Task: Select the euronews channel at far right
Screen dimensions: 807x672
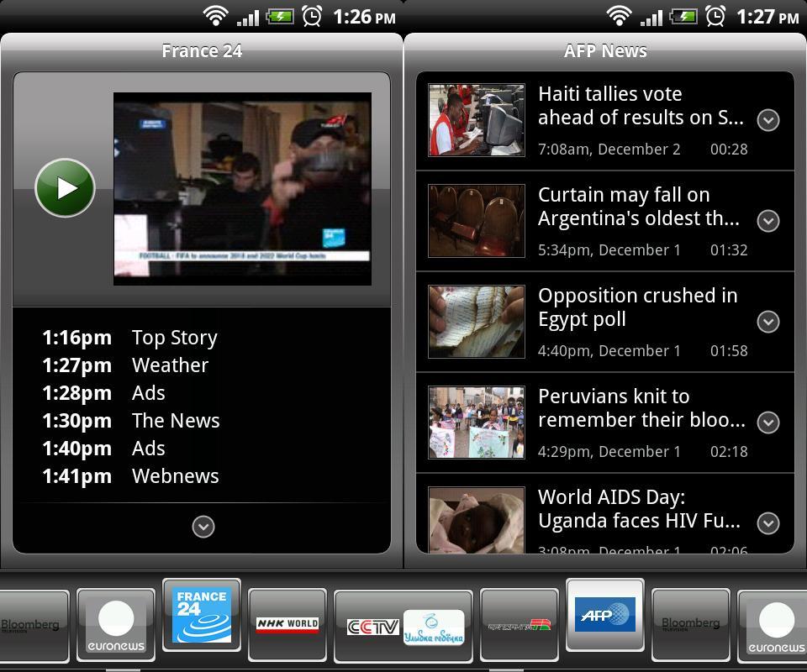Action: click(x=773, y=625)
